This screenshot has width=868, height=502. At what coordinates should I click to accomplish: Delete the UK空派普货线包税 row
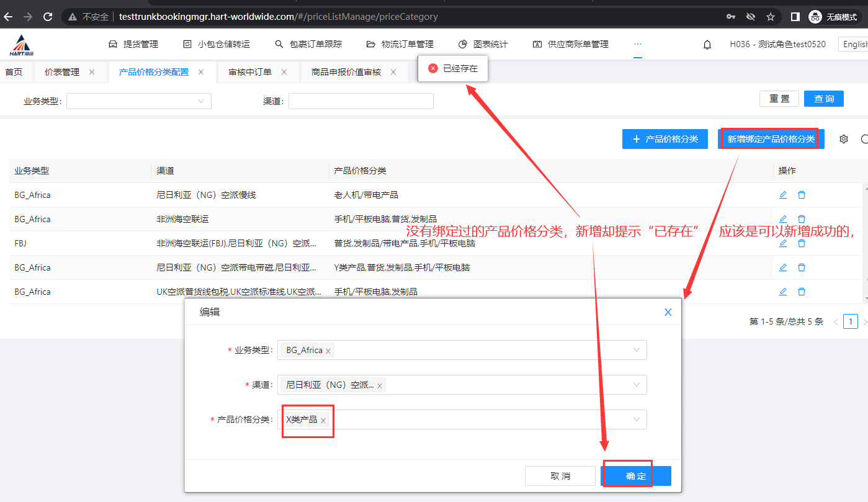pos(802,292)
